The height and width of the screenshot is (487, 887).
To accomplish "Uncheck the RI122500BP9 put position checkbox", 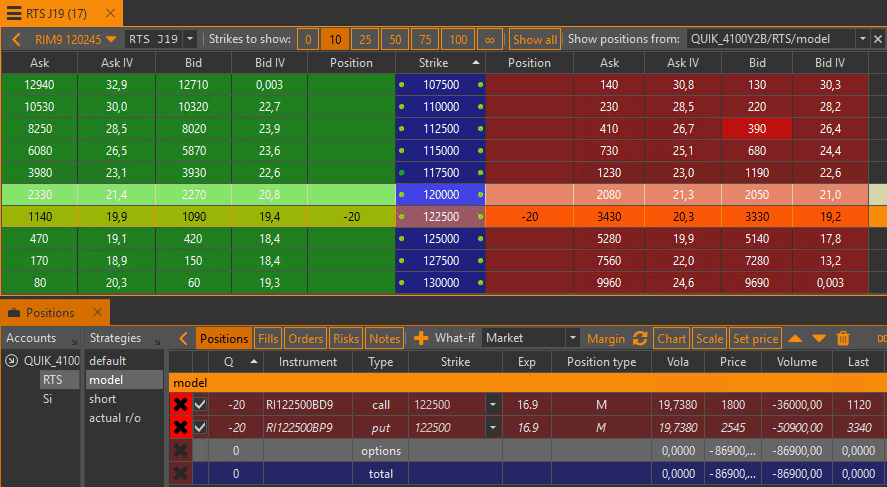I will (x=201, y=428).
